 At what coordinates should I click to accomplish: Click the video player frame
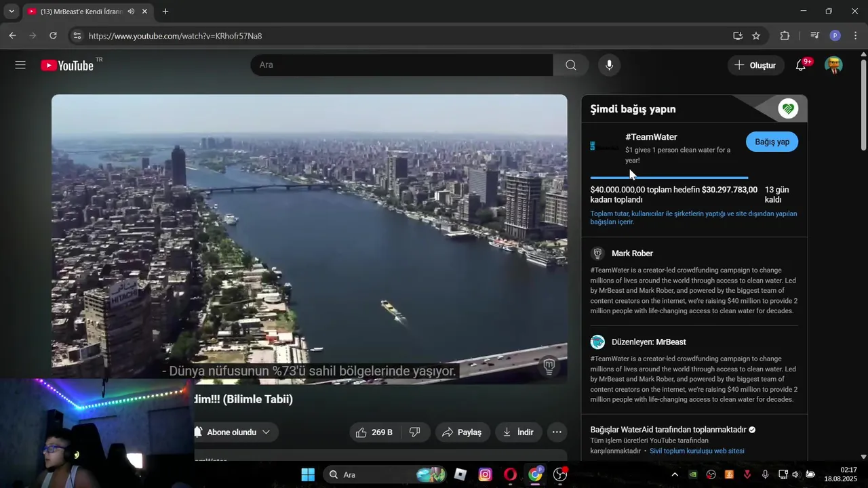coord(309,239)
